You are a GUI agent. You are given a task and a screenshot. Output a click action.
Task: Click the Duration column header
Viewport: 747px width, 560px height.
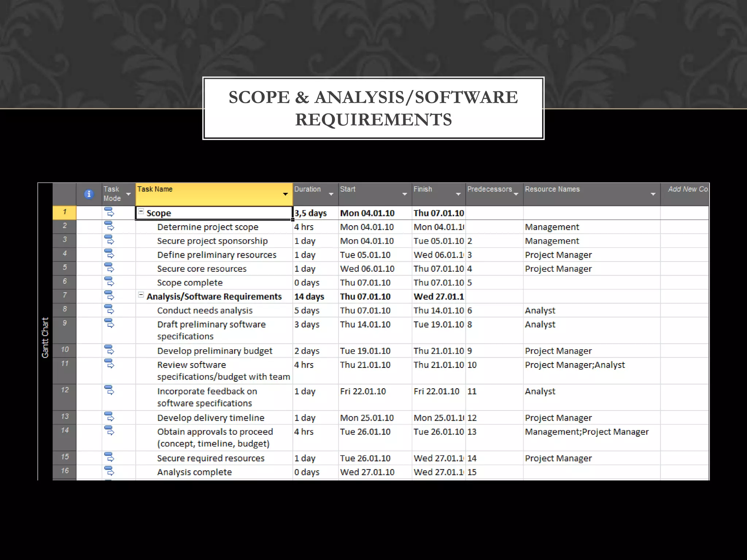click(x=316, y=194)
